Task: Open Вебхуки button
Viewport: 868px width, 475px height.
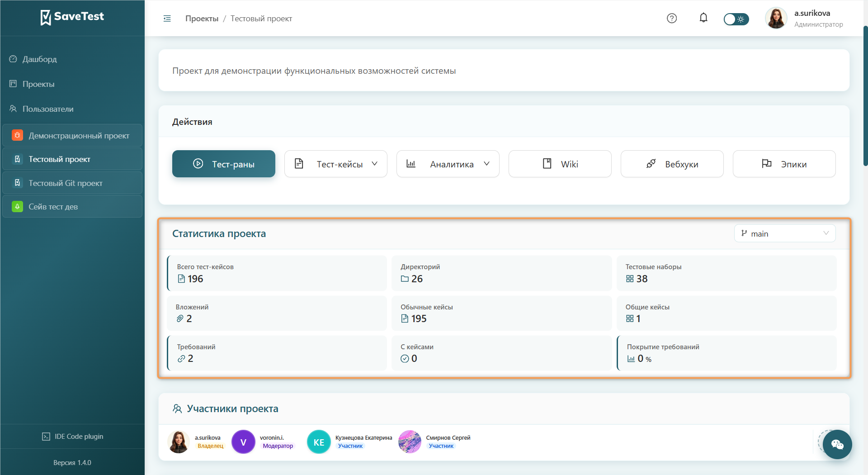Action: click(672, 164)
